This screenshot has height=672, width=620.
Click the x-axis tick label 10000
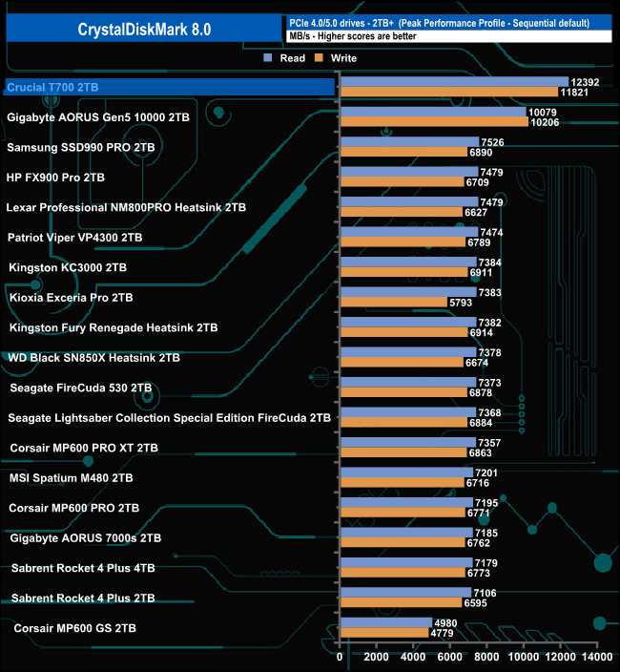(524, 657)
